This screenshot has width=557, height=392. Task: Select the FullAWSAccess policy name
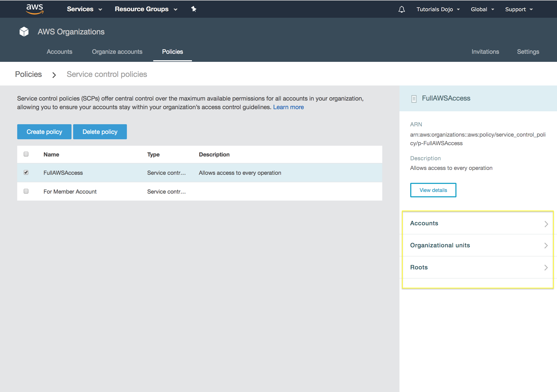pos(63,173)
